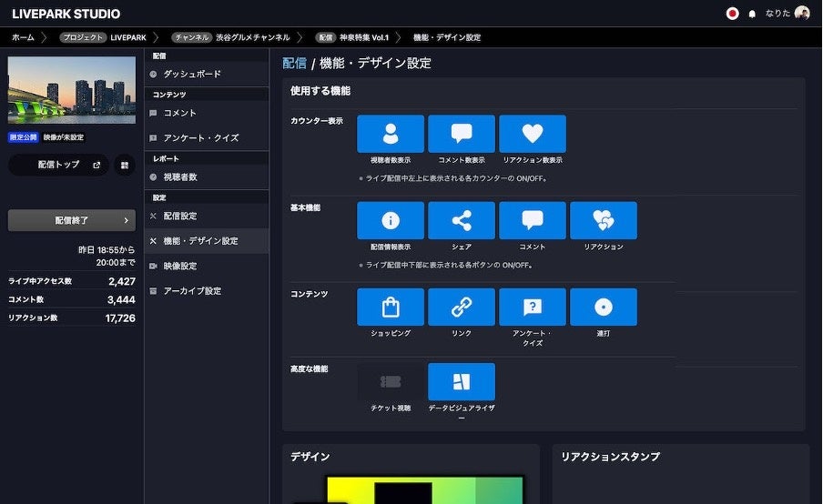The height and width of the screenshot is (504, 823).
Task: Toggle the リアクション数表示 heart tile
Action: coord(533,134)
